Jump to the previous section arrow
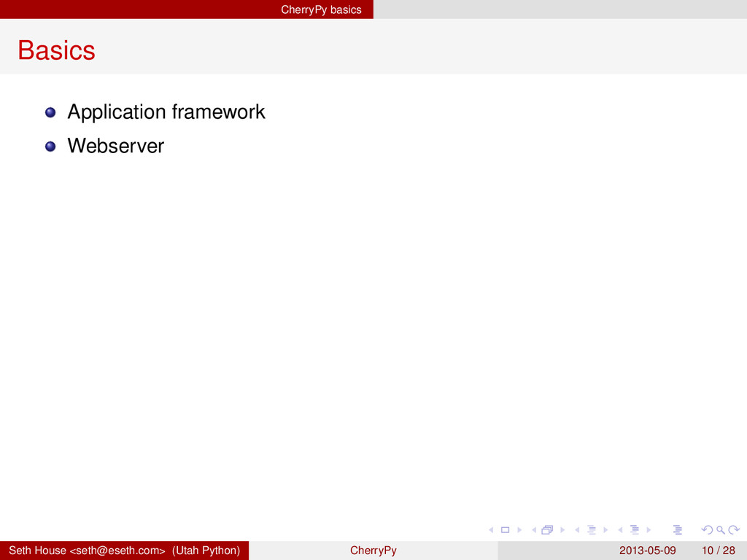747x560 pixels. tap(620, 529)
